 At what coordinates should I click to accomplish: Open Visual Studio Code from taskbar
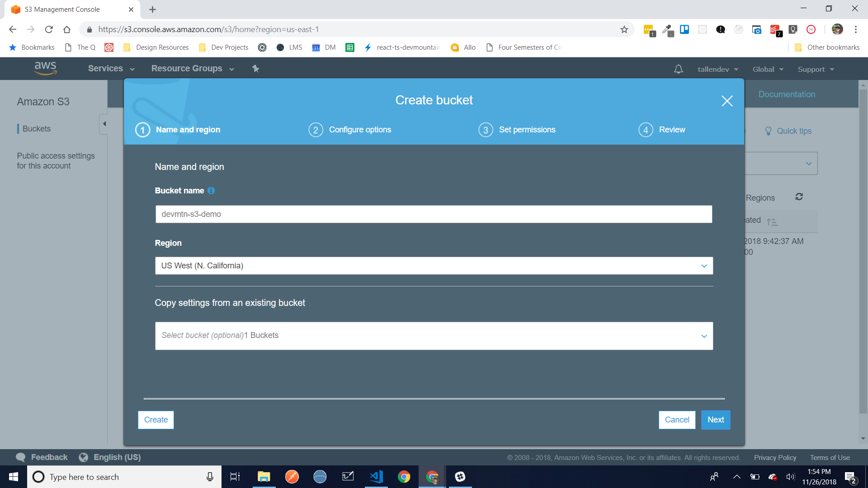(376, 477)
